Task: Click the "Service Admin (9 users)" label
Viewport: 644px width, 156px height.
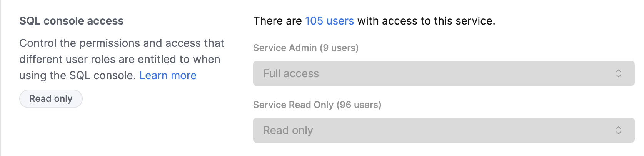Action: [x=306, y=48]
